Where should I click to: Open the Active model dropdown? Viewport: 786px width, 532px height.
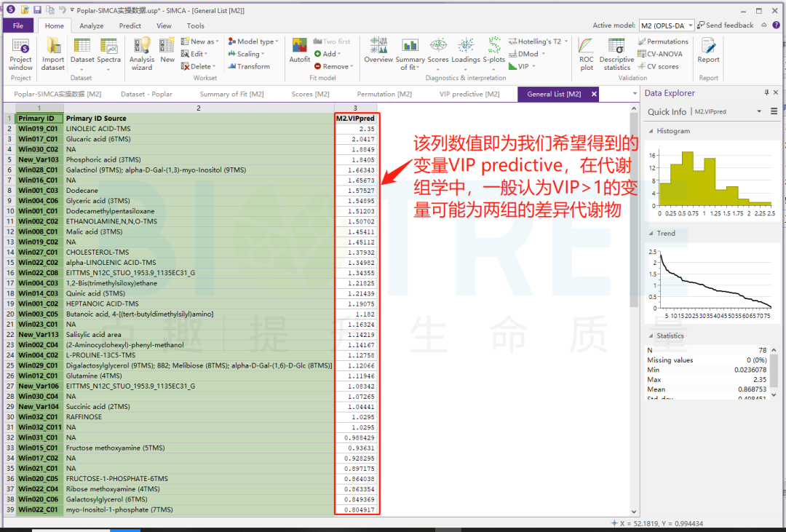pyautogui.click(x=667, y=25)
